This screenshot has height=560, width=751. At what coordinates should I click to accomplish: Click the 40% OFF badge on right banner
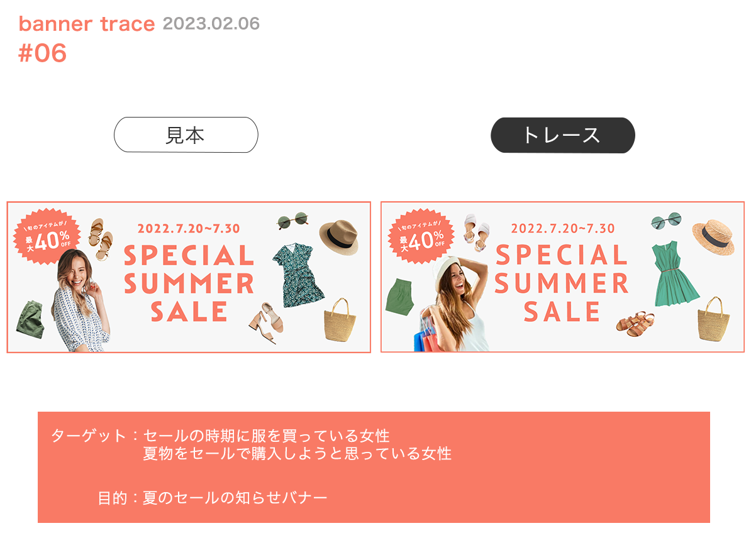421,236
